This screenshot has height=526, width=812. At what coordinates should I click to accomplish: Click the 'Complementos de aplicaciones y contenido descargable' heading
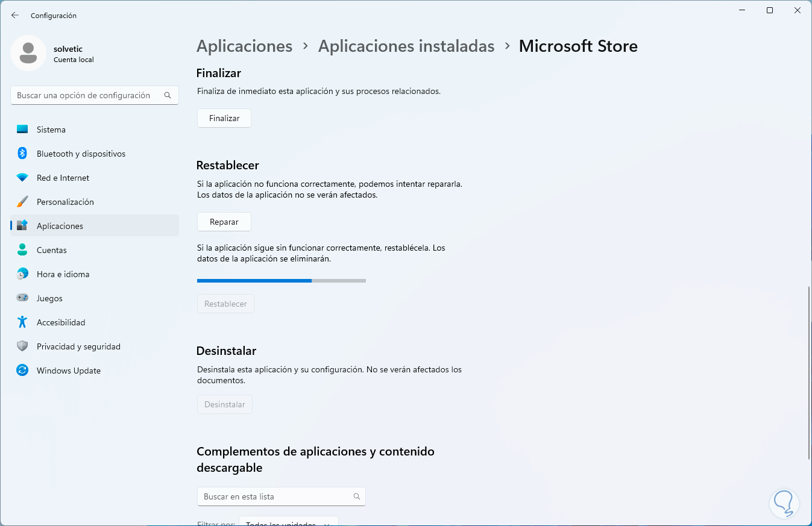tap(315, 460)
